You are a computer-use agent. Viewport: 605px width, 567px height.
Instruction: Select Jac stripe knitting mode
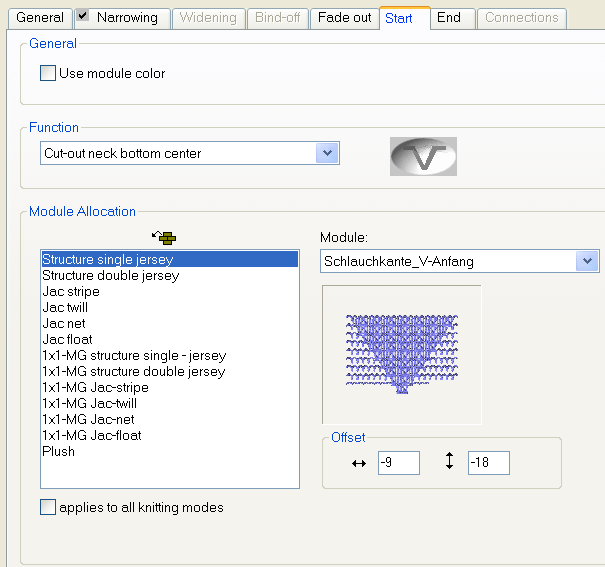[x=71, y=291]
